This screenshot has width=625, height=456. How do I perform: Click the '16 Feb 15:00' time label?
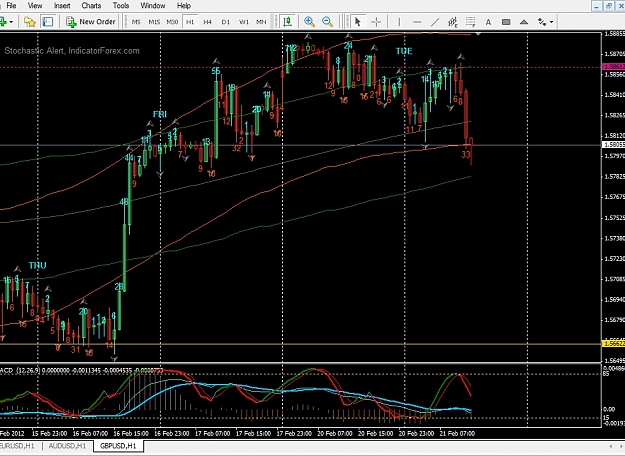(x=131, y=433)
